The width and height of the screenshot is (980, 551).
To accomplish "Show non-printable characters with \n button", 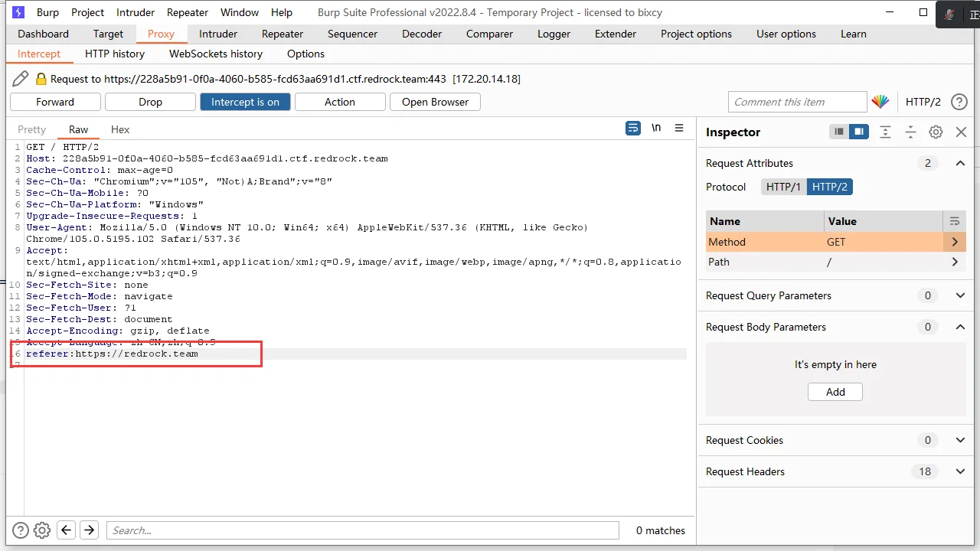I will pos(656,129).
